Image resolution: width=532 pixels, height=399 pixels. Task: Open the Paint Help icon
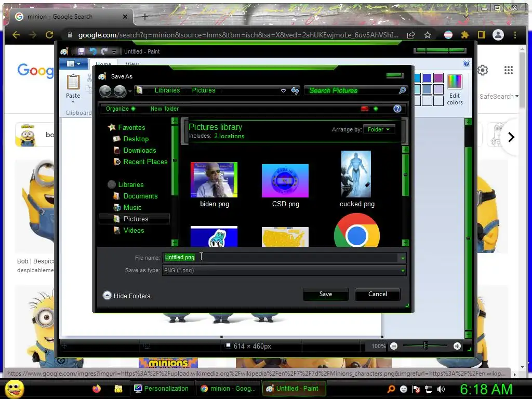467,63
